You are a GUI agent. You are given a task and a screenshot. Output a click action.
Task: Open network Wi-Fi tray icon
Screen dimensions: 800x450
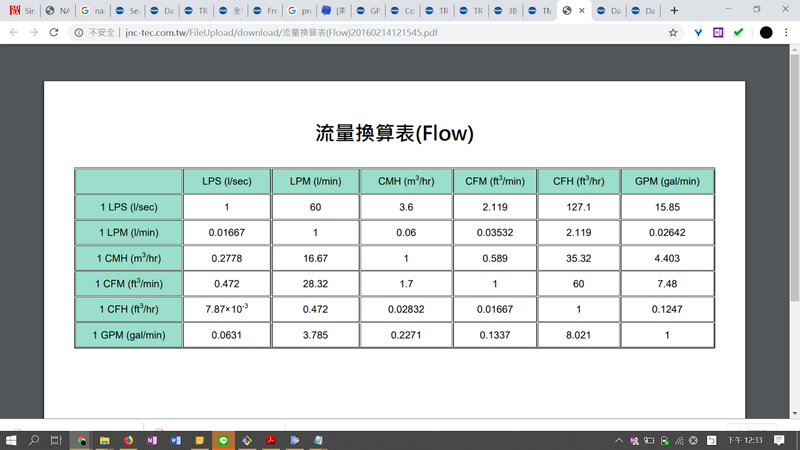pyautogui.click(x=679, y=440)
